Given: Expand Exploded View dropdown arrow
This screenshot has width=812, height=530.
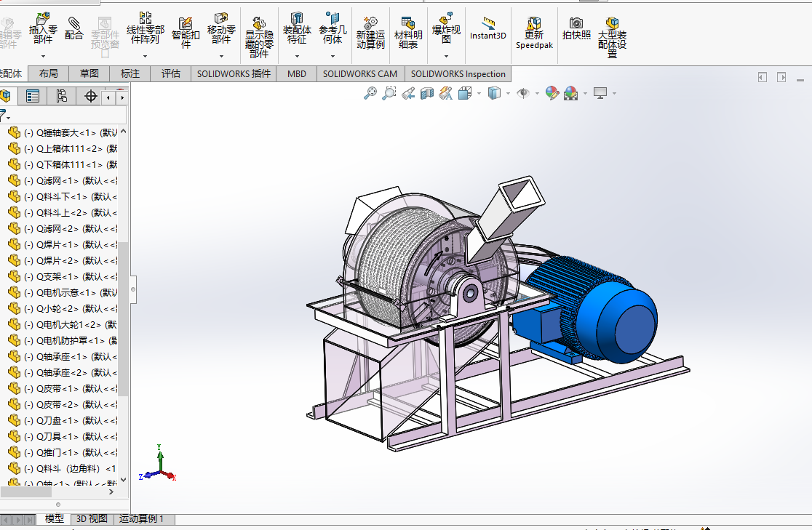Looking at the screenshot, I should point(446,56).
